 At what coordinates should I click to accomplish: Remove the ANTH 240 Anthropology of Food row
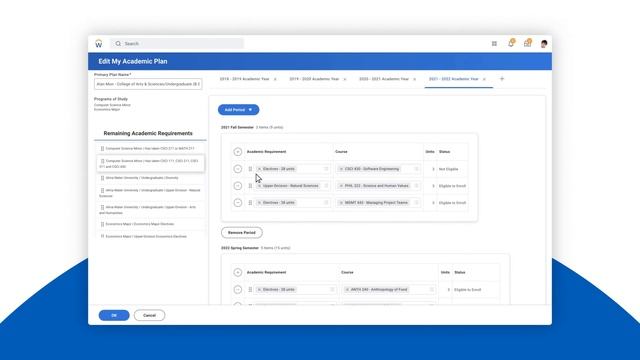[x=238, y=289]
